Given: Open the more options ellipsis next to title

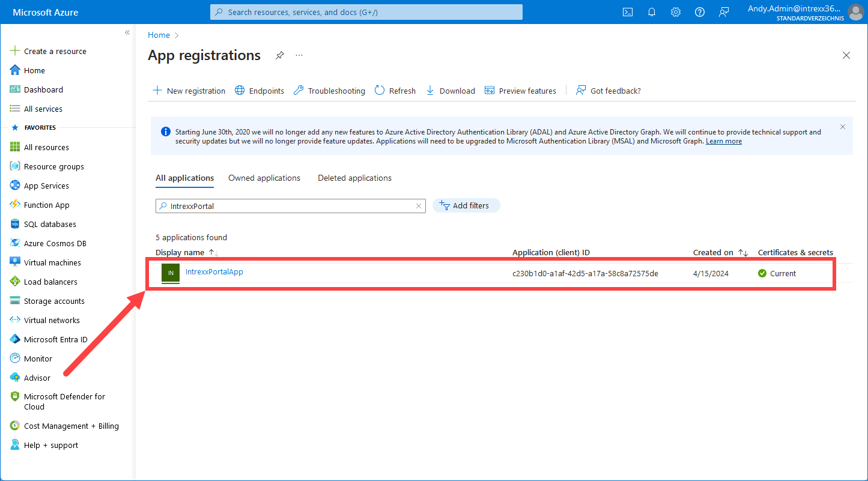Looking at the screenshot, I should click(299, 55).
